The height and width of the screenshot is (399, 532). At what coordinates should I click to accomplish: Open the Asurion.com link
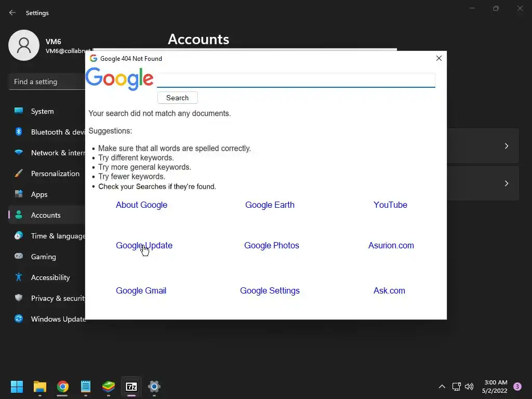click(x=391, y=245)
